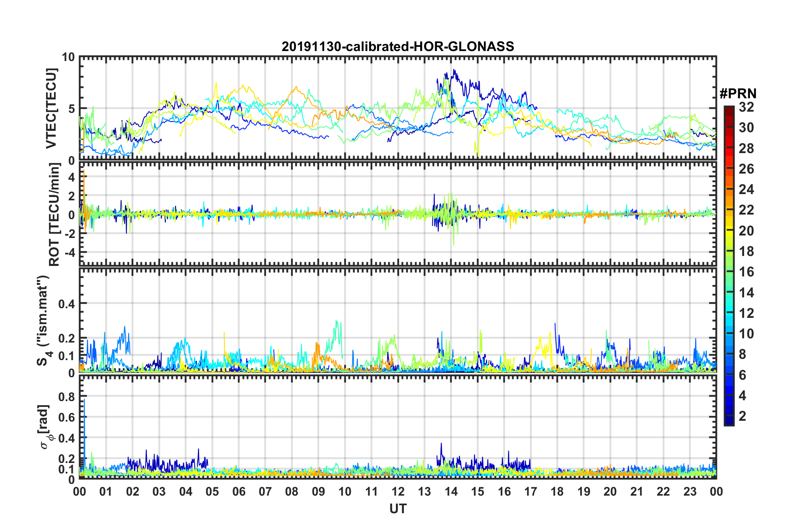Click the x-axis tick label 16
796x532 pixels.
(504, 491)
